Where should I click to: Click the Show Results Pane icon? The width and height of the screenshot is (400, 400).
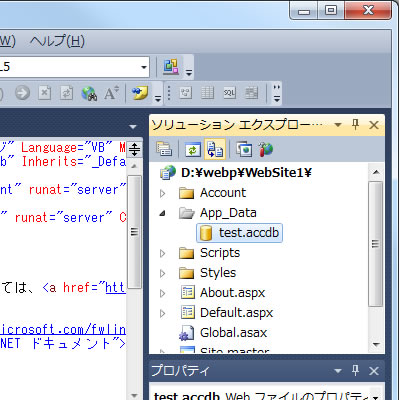click(x=251, y=93)
